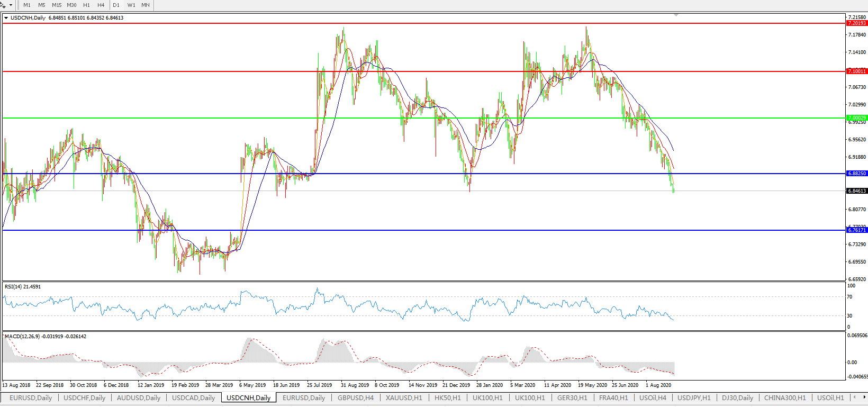Viewport: 868px width, 407px height.
Task: Click the red 7.20193 price level label
Action: click(856, 23)
